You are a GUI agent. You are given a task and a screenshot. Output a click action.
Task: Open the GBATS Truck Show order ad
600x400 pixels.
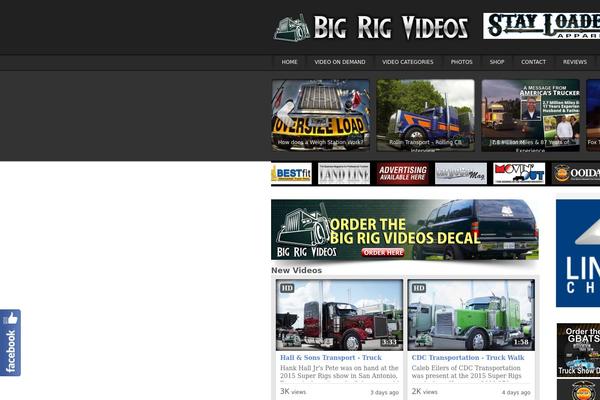pos(578,350)
